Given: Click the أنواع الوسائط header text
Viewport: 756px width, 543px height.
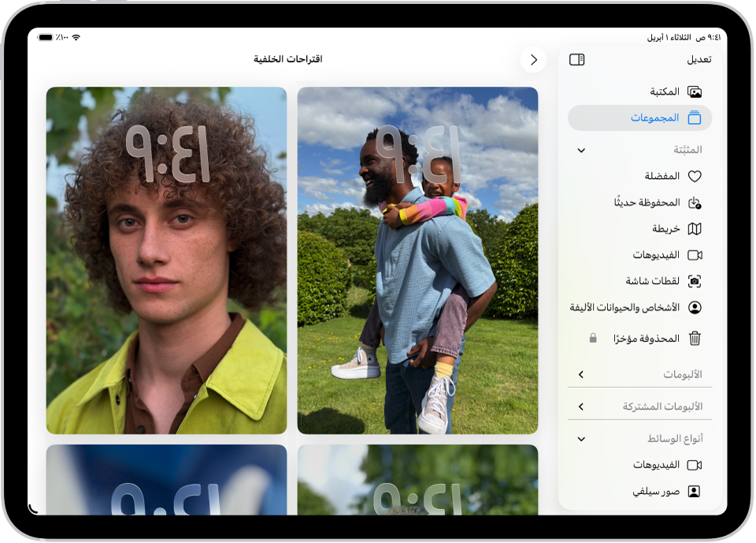Looking at the screenshot, I should click(x=675, y=439).
